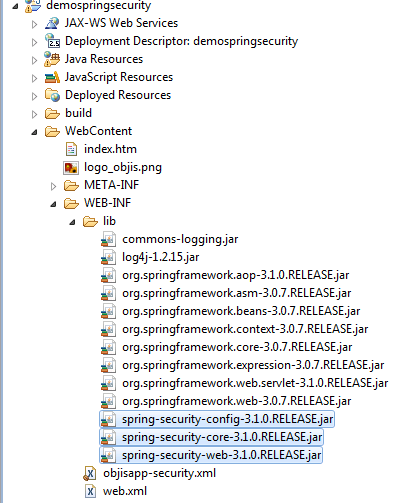Select META-INF folder label

click(112, 185)
